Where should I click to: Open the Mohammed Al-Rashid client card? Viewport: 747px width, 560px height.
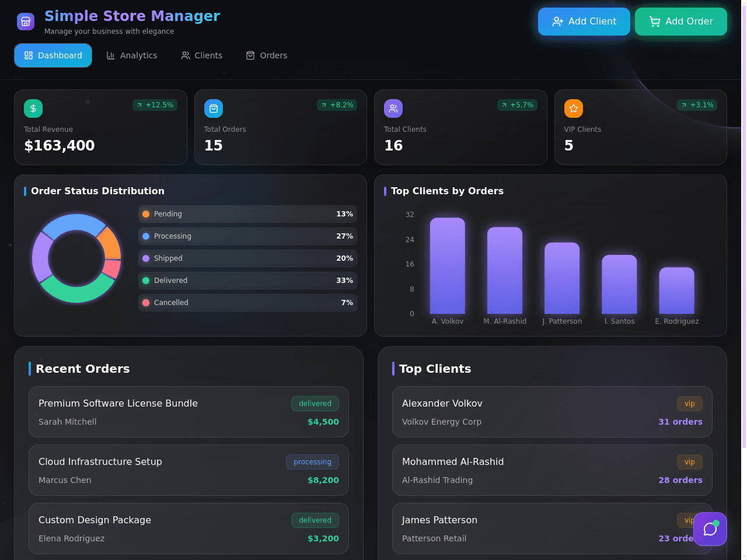[x=552, y=470]
